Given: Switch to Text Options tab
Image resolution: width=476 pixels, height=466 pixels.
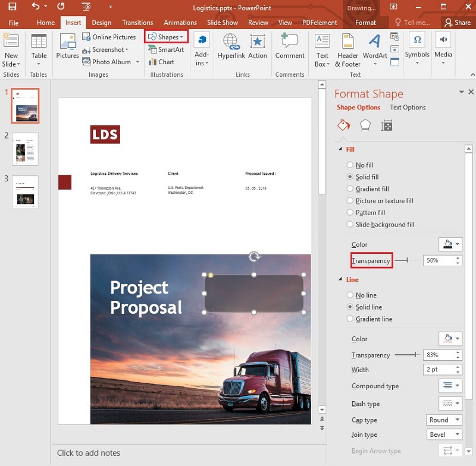Looking at the screenshot, I should click(x=408, y=108).
